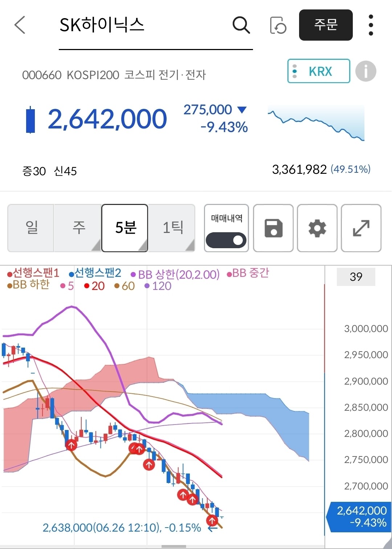Tap the BB 하한 legend label

pyautogui.click(x=28, y=285)
